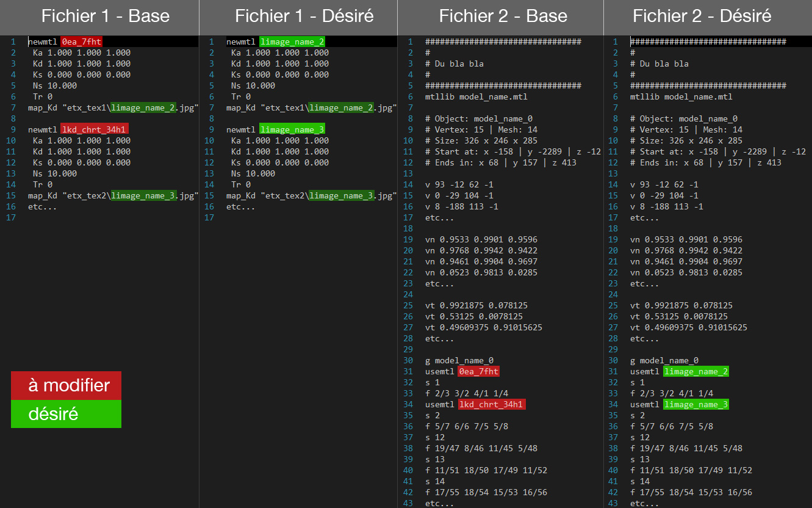Click "f 11/51 18/50 17/49 11/52" in Fichier 2 Base
The width and height of the screenshot is (812, 508).
pos(486,470)
